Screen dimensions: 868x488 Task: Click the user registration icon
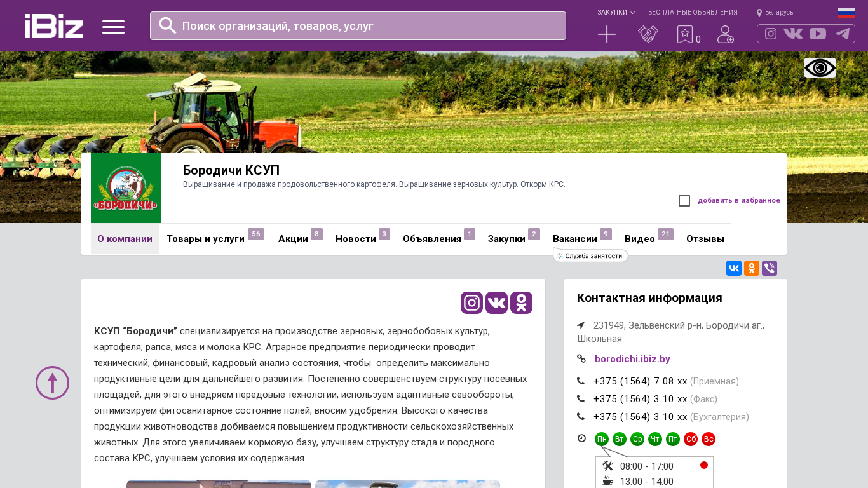[x=726, y=34]
